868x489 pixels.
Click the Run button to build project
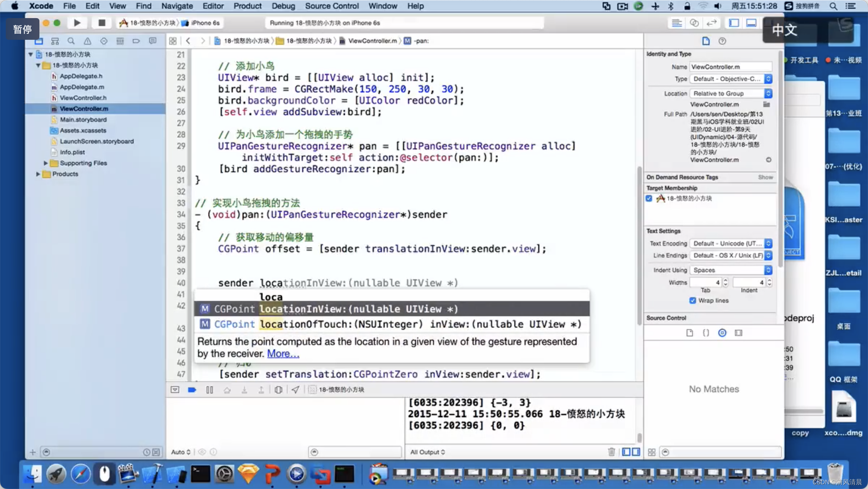coord(77,23)
